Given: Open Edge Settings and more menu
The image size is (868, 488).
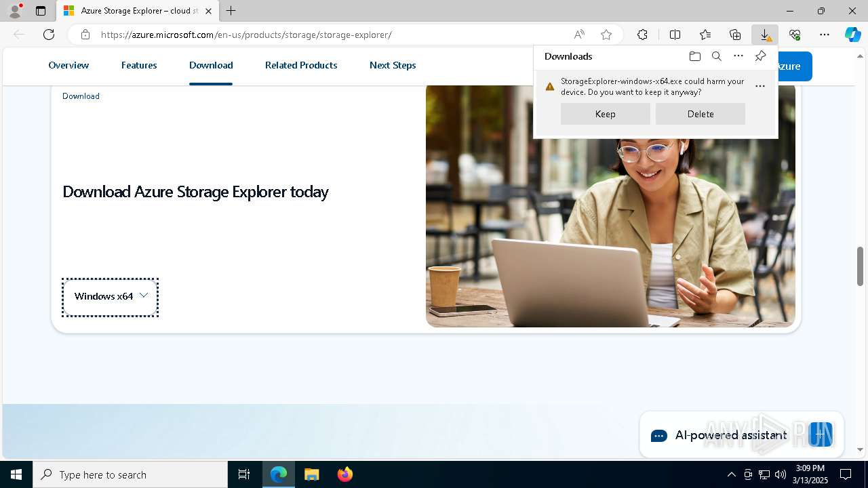Looking at the screenshot, I should (x=825, y=35).
